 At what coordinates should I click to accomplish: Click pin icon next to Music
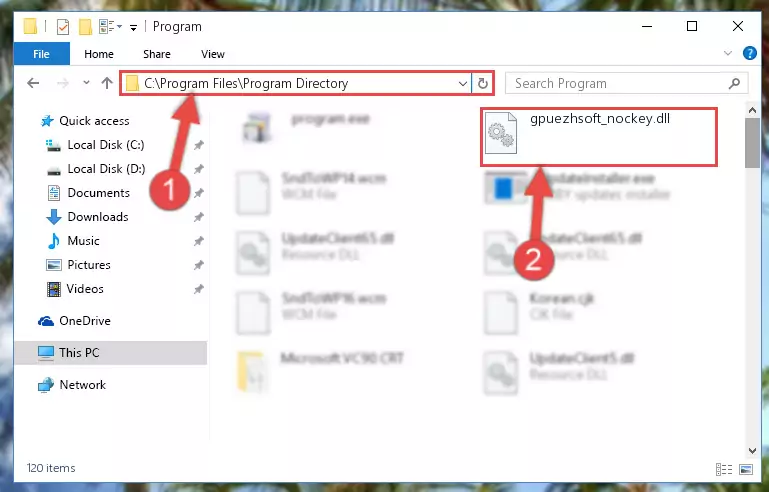199,241
